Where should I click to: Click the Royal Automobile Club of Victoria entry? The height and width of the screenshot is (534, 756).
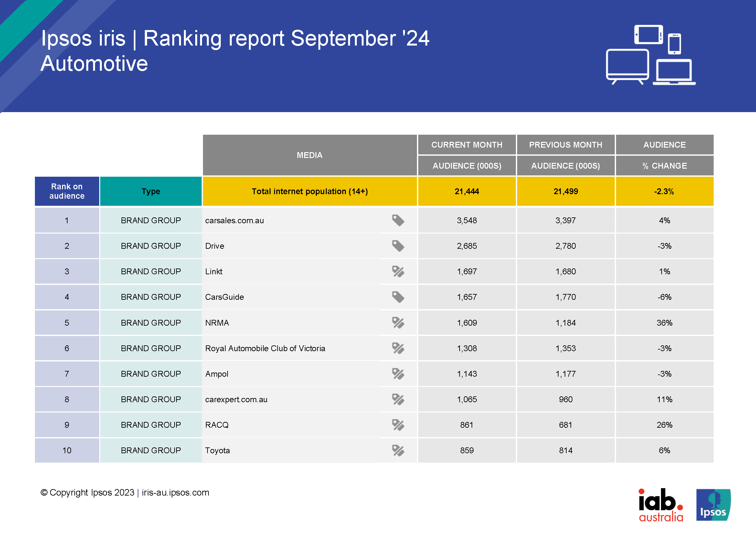pos(265,349)
